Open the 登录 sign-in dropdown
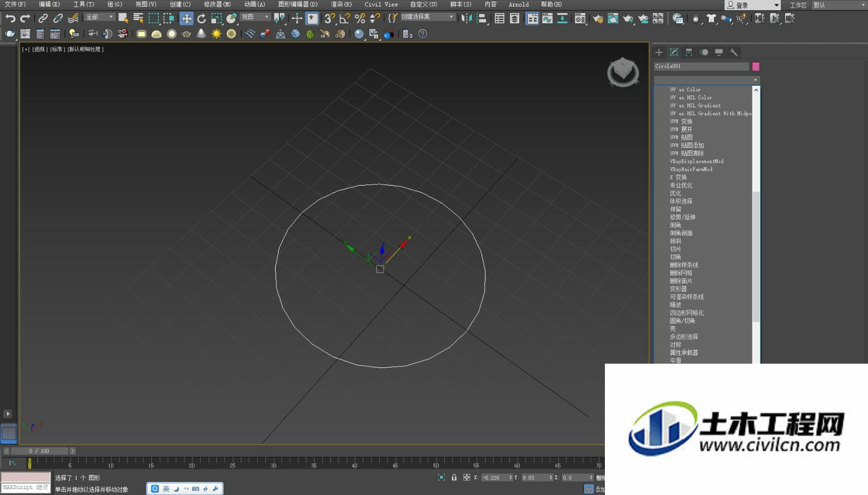Viewport: 868px width, 495px height. 753,5
